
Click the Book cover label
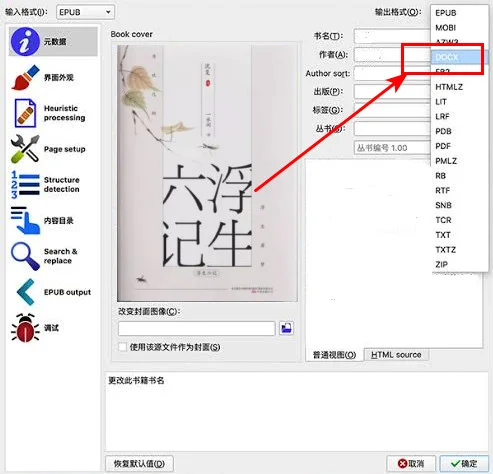point(131,34)
